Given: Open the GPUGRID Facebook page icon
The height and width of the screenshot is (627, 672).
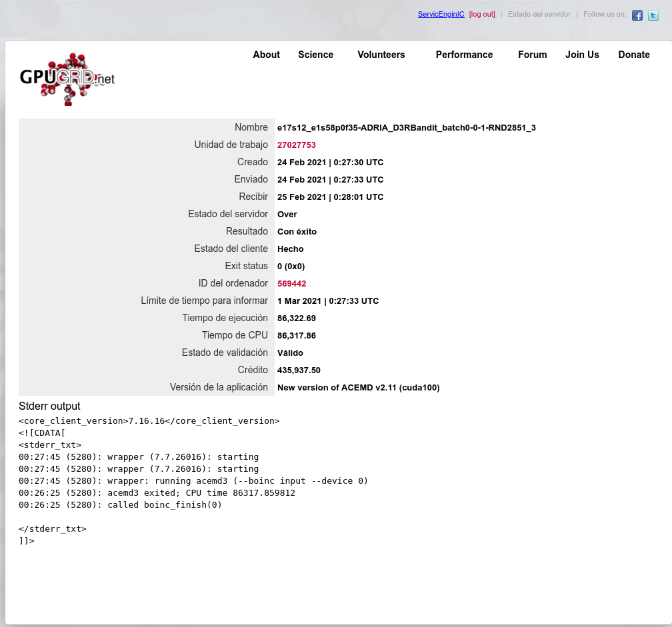Looking at the screenshot, I should (x=637, y=15).
